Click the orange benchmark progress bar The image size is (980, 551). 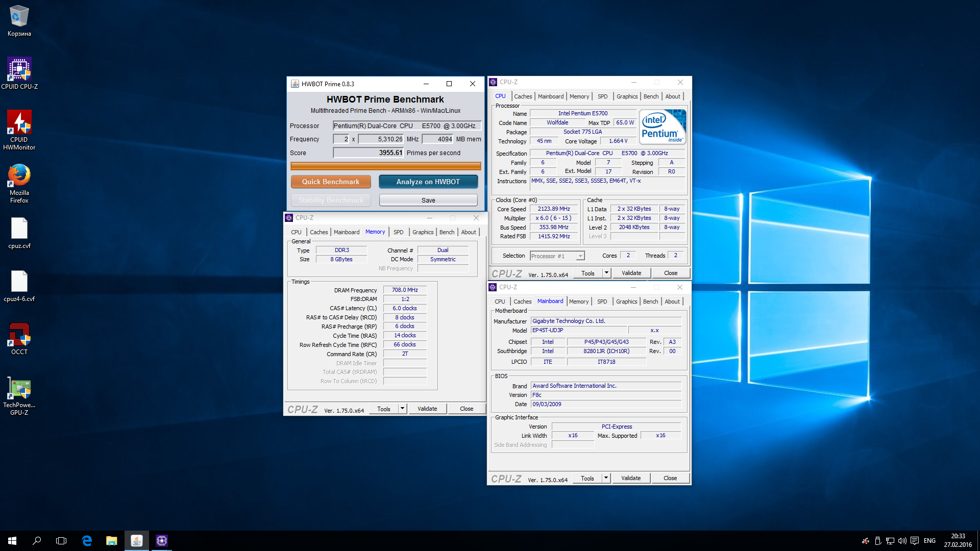[x=386, y=166]
